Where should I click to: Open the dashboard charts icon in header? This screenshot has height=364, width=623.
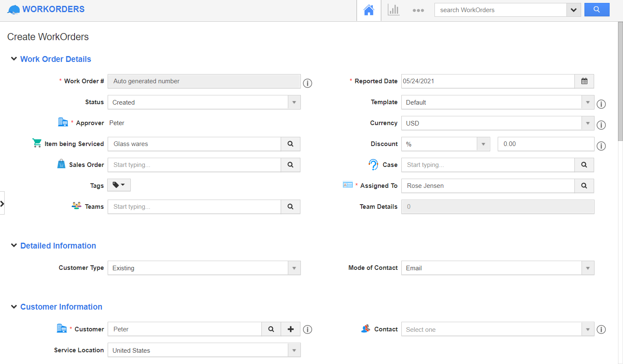[393, 10]
